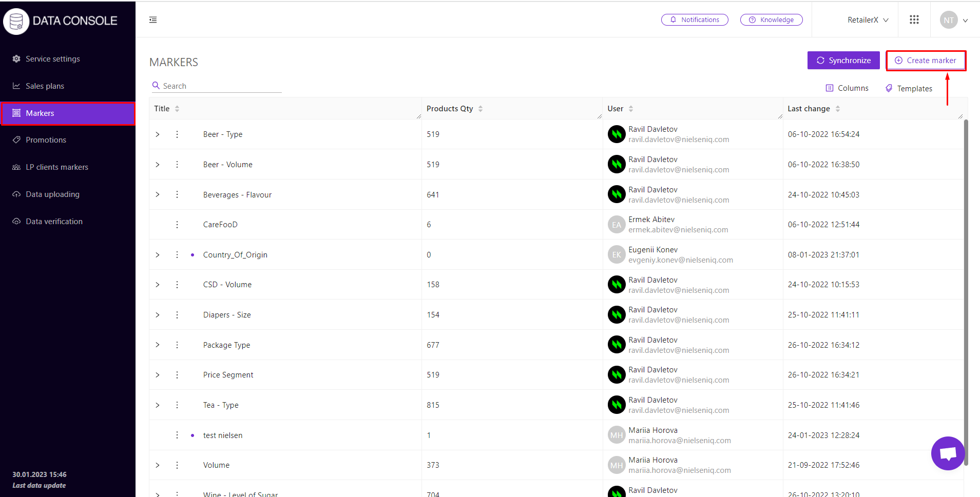Sort table by Products Qty
Screen dimensions: 980x497
point(481,109)
